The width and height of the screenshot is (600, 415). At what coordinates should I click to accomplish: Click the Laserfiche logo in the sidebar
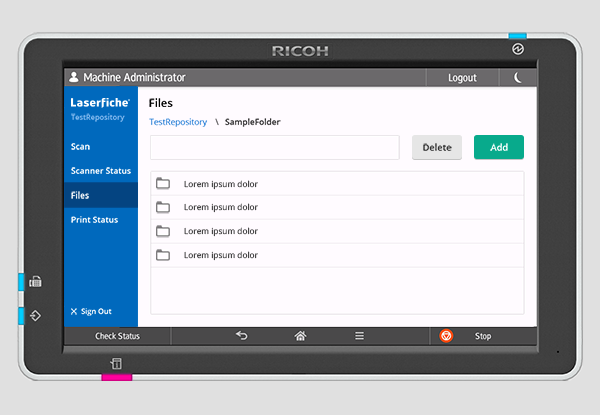[100, 103]
